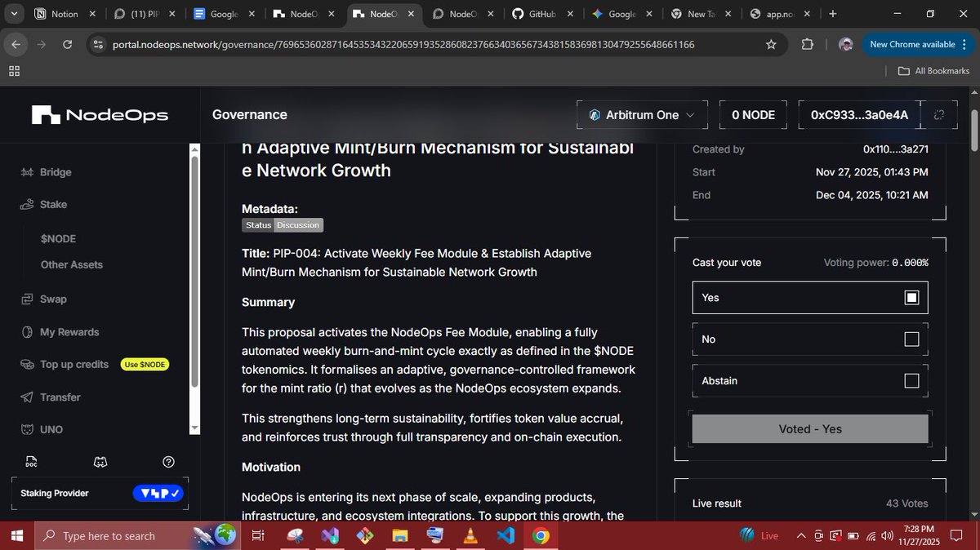Click the 43 Votes count
Viewport: 980px width, 550px height.
[907, 503]
